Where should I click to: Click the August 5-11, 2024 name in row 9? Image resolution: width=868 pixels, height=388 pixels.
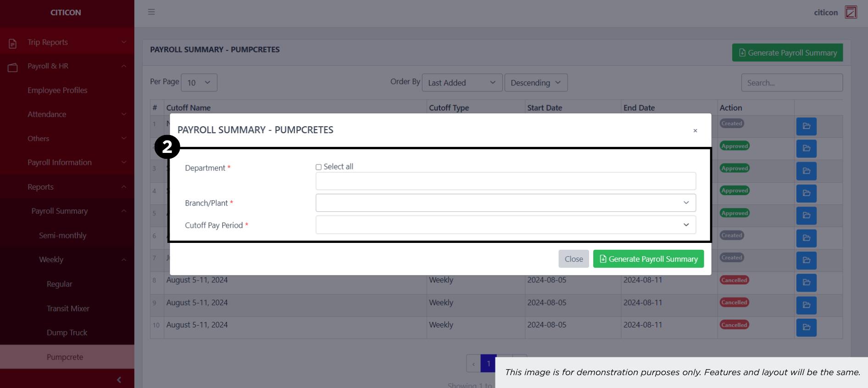(197, 303)
